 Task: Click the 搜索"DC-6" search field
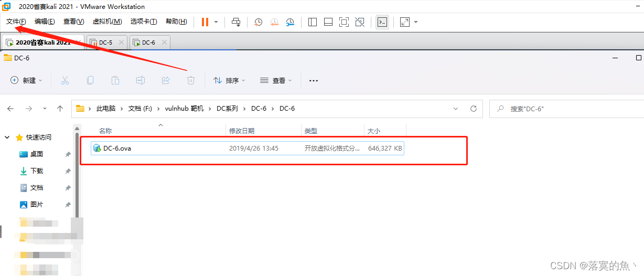[566, 109]
